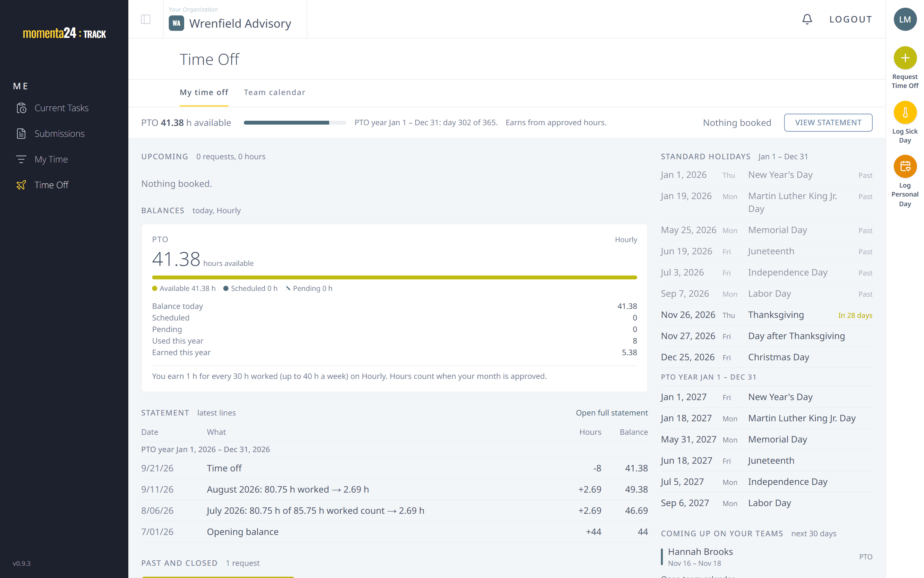This screenshot has height=578, width=924.
Task: Click the Log Personal Day calendar icon
Action: pos(905,166)
